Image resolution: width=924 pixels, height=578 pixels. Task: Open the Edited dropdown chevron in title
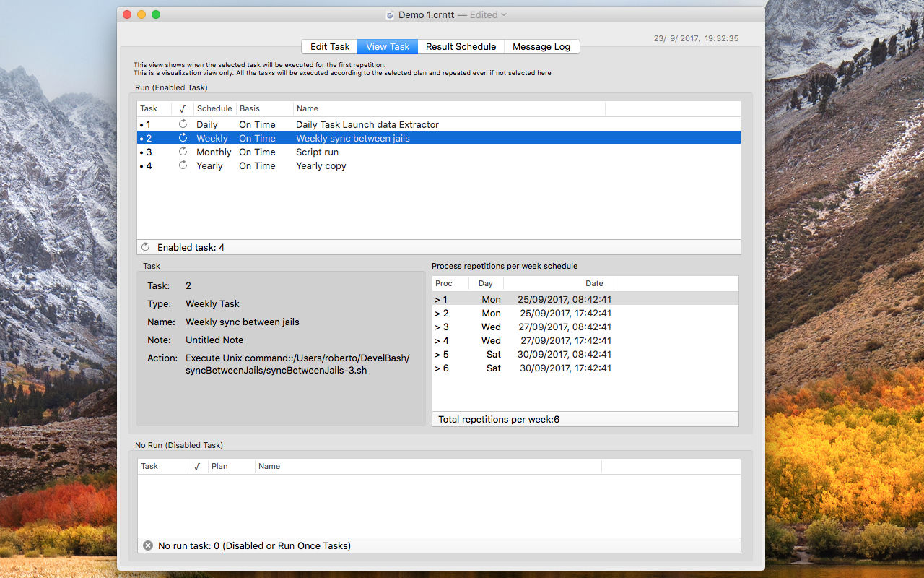click(x=504, y=14)
